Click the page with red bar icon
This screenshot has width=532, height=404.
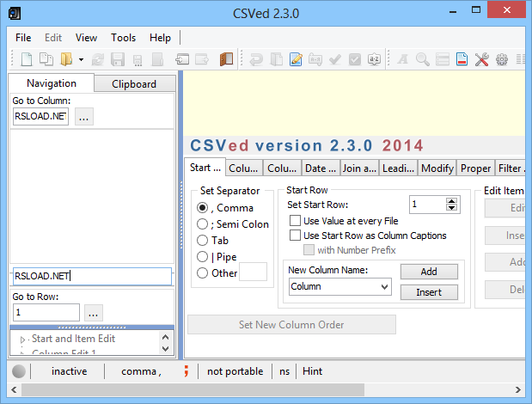tap(462, 59)
